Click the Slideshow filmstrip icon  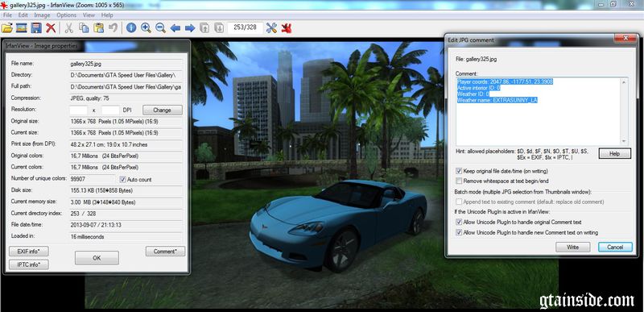pyautogui.click(x=22, y=28)
